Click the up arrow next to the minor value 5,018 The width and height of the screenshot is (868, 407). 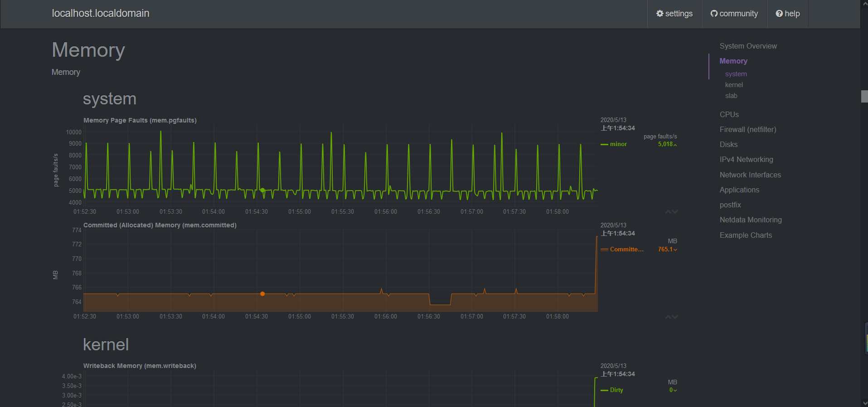click(x=675, y=145)
